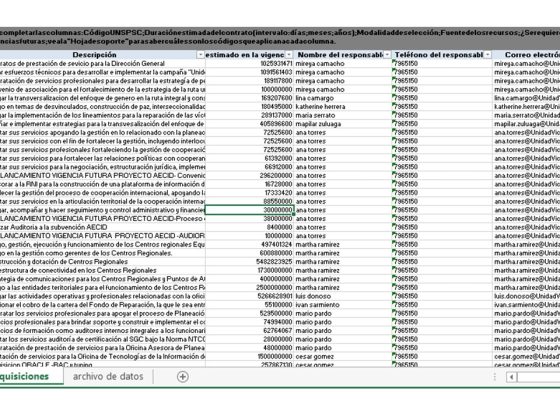560x420 pixels.
Task: Select description 'strucción y dotación de Centros Regionales'
Action: coord(102,262)
